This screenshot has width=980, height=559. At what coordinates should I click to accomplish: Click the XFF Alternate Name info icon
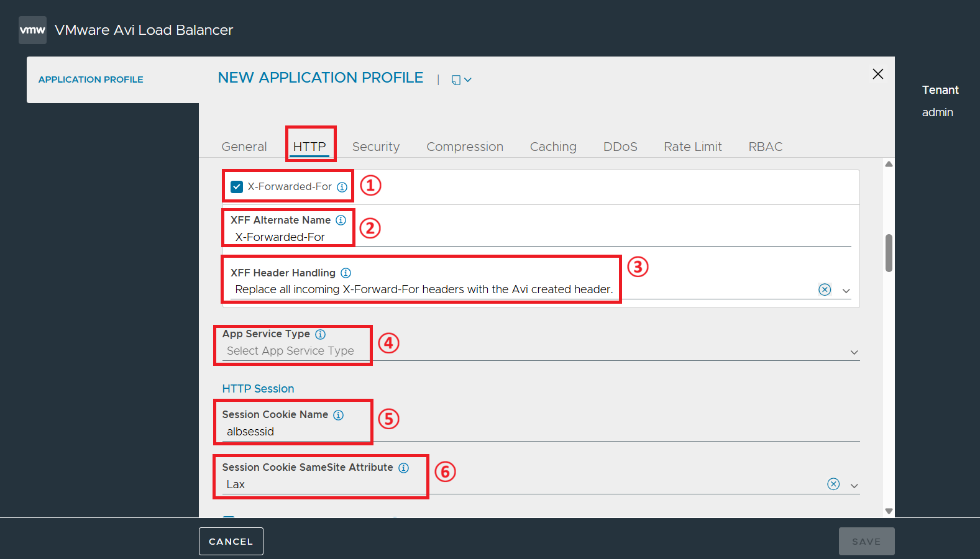(x=341, y=220)
